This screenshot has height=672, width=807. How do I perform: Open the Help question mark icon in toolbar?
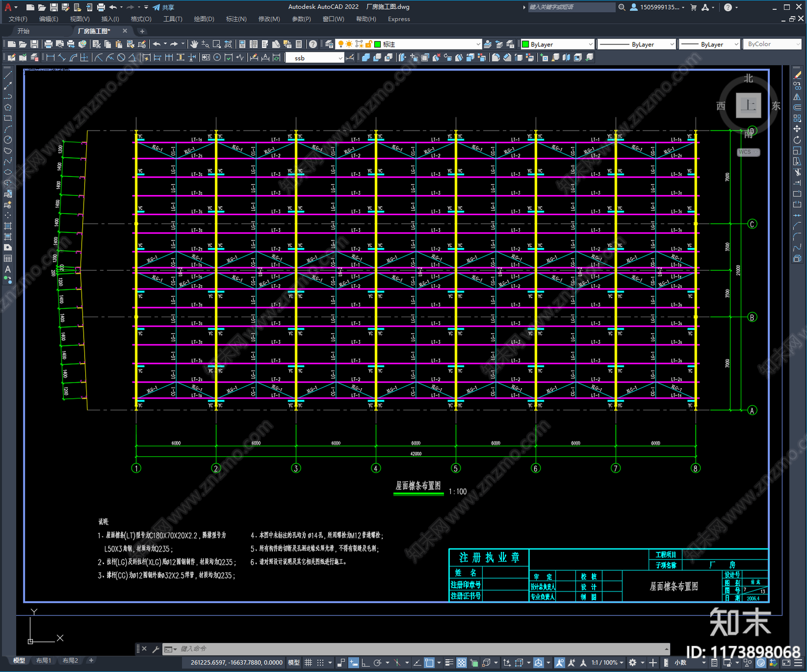point(313,44)
